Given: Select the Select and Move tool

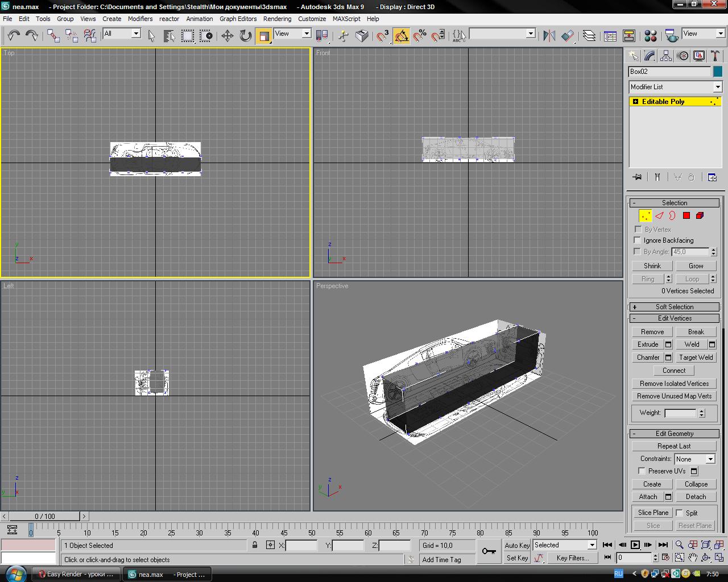Looking at the screenshot, I should (227, 36).
